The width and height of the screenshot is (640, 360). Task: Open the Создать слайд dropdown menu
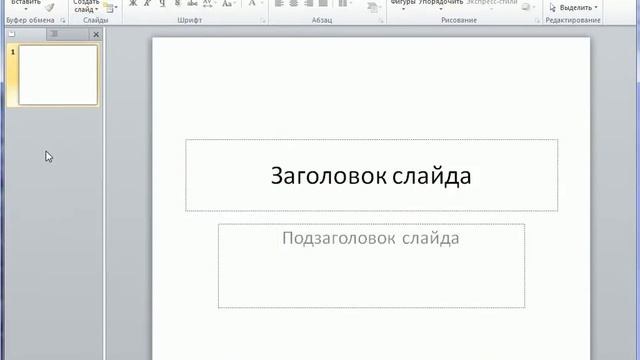pos(87,6)
